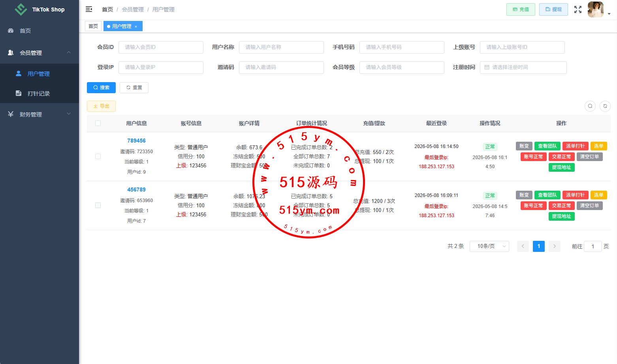617x364 pixels.
Task: Close the 用户管理 tab
Action: [136, 26]
